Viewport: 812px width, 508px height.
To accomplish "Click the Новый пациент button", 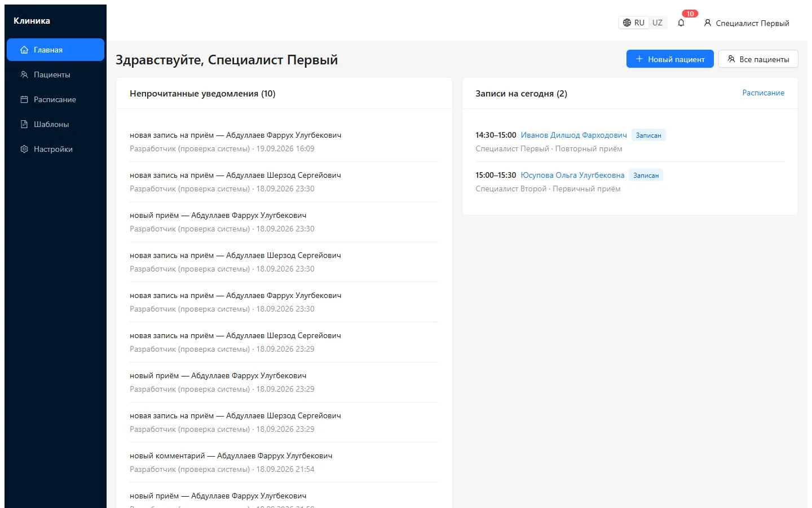I will tap(670, 59).
